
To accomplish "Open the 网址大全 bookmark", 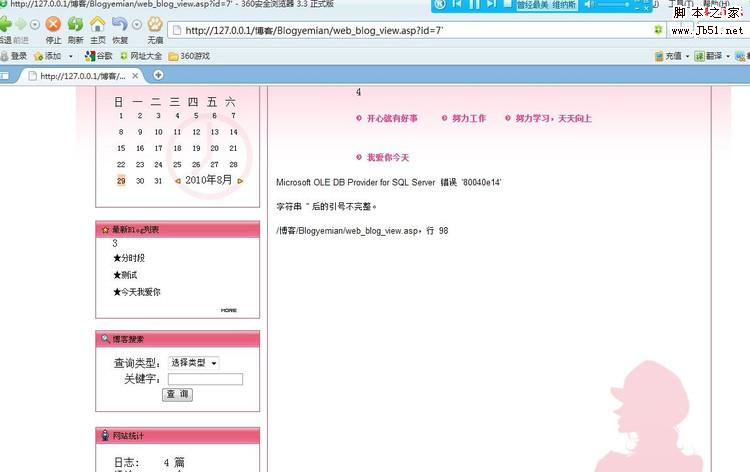I will [141, 56].
